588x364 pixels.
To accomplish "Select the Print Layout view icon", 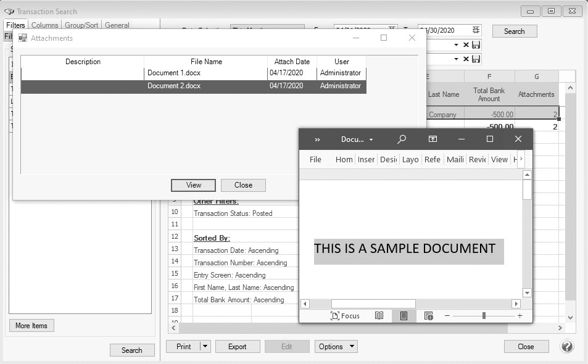I will pyautogui.click(x=404, y=316).
